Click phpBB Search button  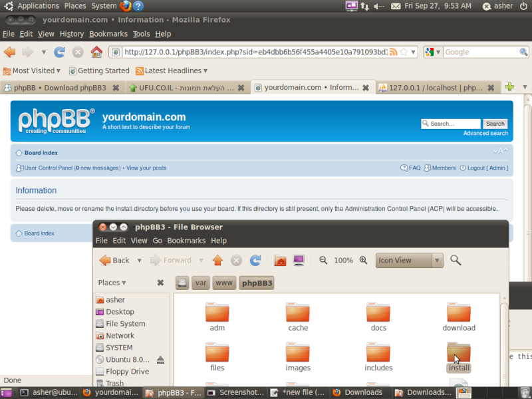495,124
